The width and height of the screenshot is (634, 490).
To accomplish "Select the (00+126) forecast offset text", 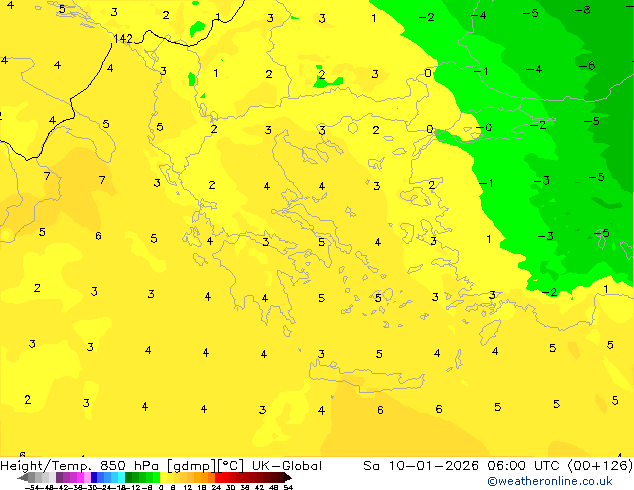I will (x=600, y=466).
